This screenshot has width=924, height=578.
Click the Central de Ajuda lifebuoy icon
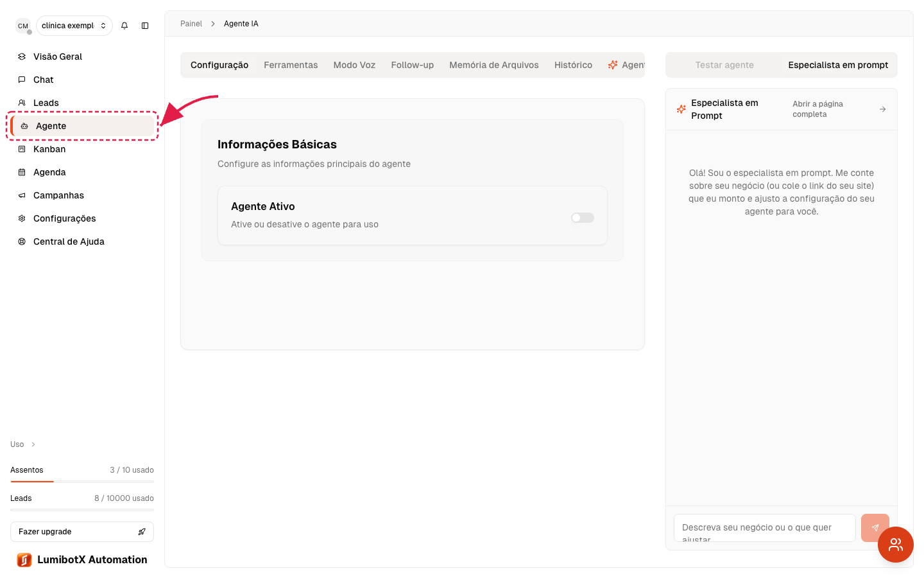tap(22, 241)
